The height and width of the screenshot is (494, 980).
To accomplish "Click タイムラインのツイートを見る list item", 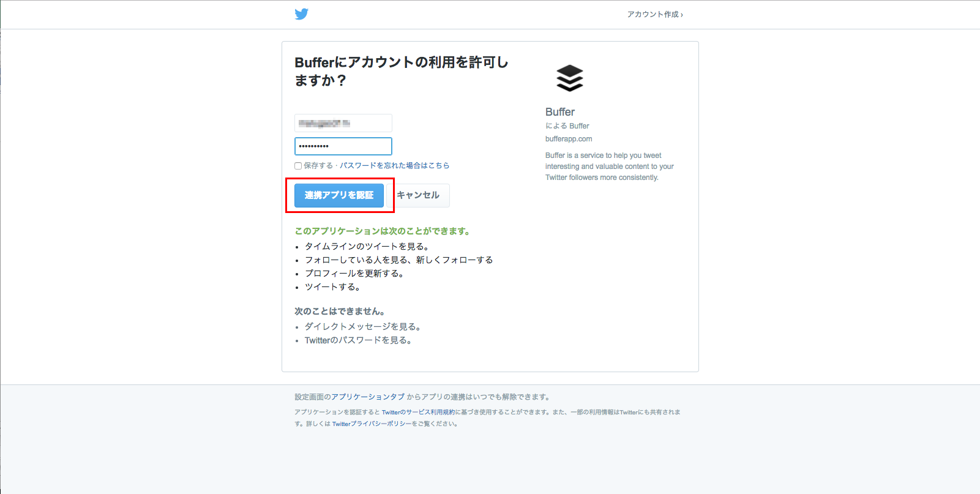I will [367, 246].
